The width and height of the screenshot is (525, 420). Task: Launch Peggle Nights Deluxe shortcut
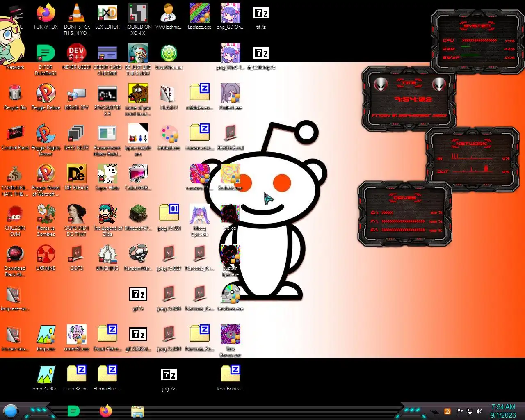[x=46, y=139]
